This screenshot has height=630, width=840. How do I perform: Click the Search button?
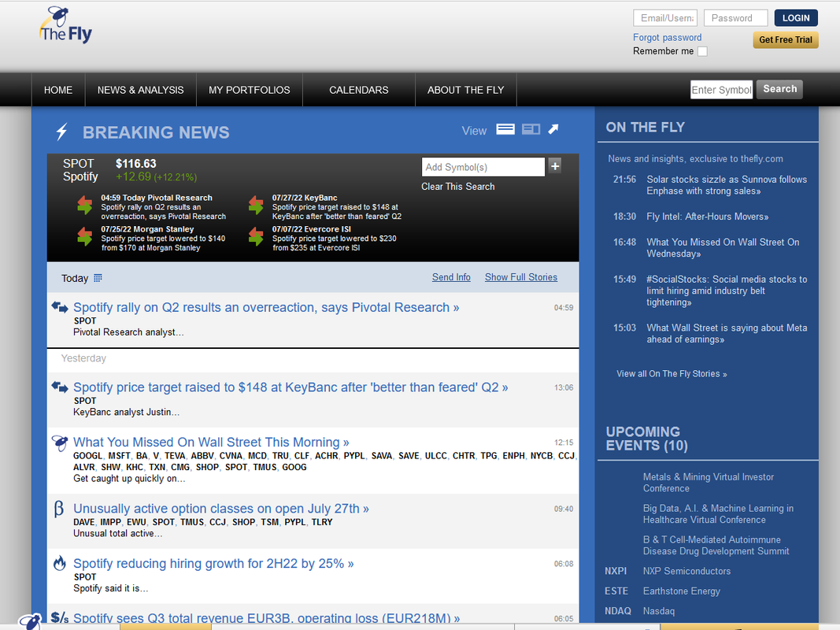pyautogui.click(x=779, y=89)
